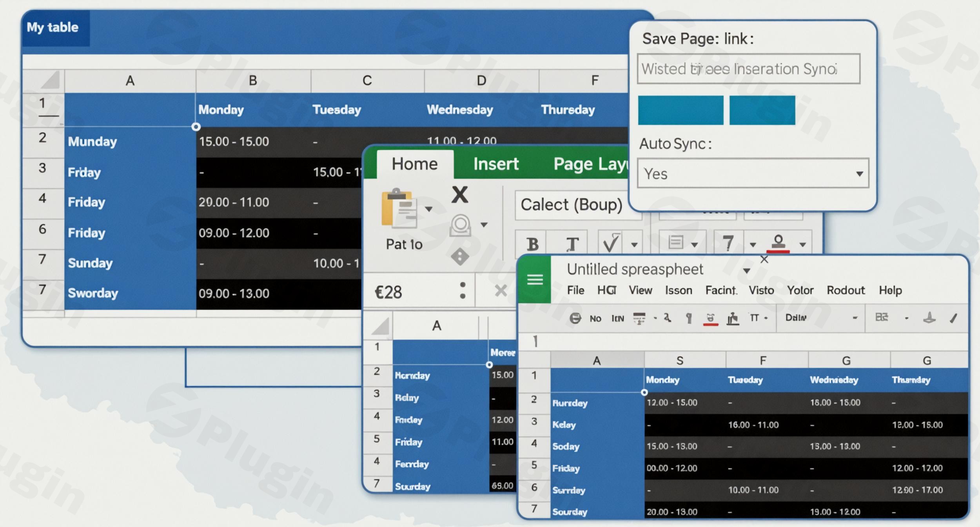The image size is (980, 527).
Task: Click the narrower teal button in Save dialog
Action: 762,110
